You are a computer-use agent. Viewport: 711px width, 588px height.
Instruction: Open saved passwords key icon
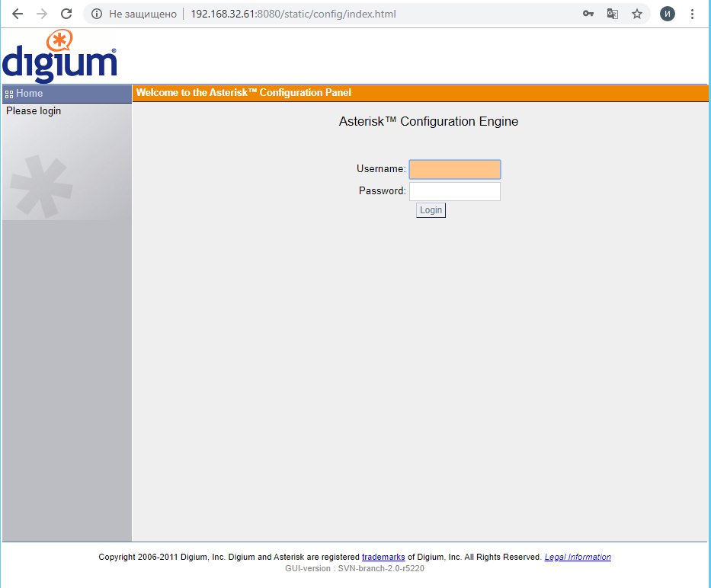pos(588,14)
